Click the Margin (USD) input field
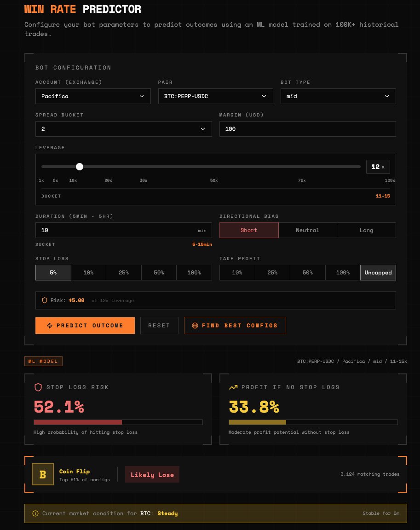The image size is (420, 530). pos(308,129)
